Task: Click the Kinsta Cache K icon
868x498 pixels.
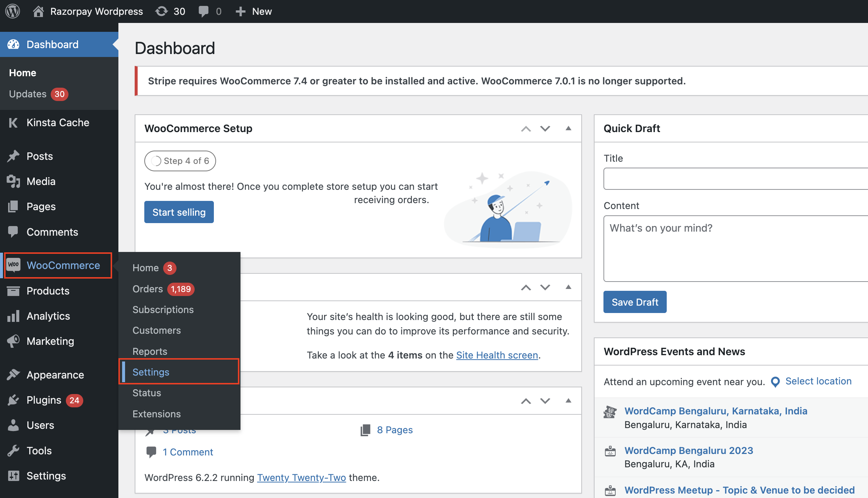Action: 13,122
